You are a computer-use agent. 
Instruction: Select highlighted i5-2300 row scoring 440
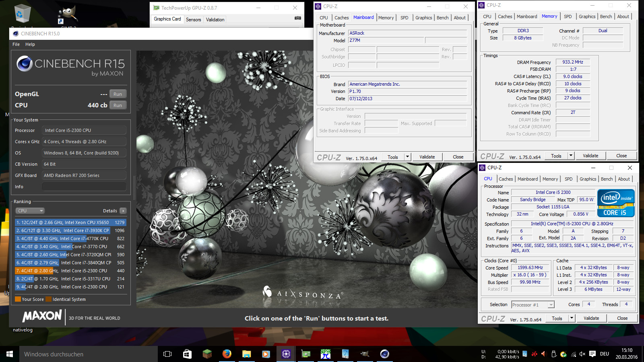(x=71, y=271)
